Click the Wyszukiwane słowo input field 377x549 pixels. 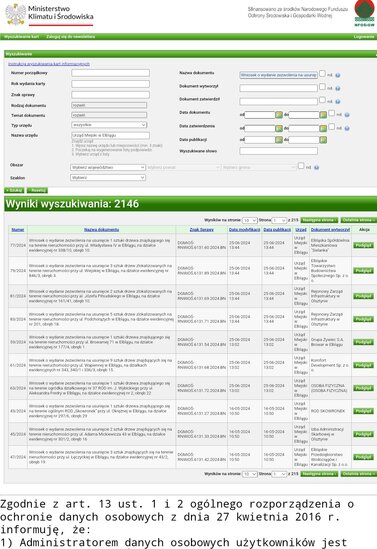click(x=279, y=151)
